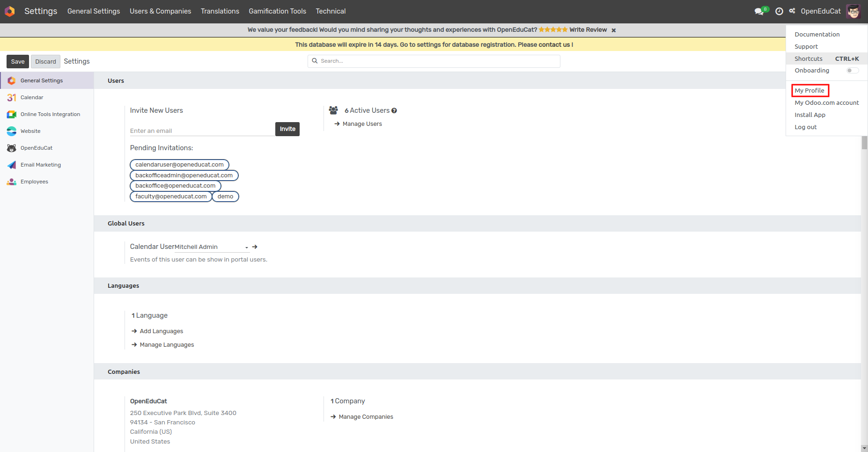Viewport: 868px width, 452px height.
Task: Open Employees settings in sidebar
Action: point(34,182)
